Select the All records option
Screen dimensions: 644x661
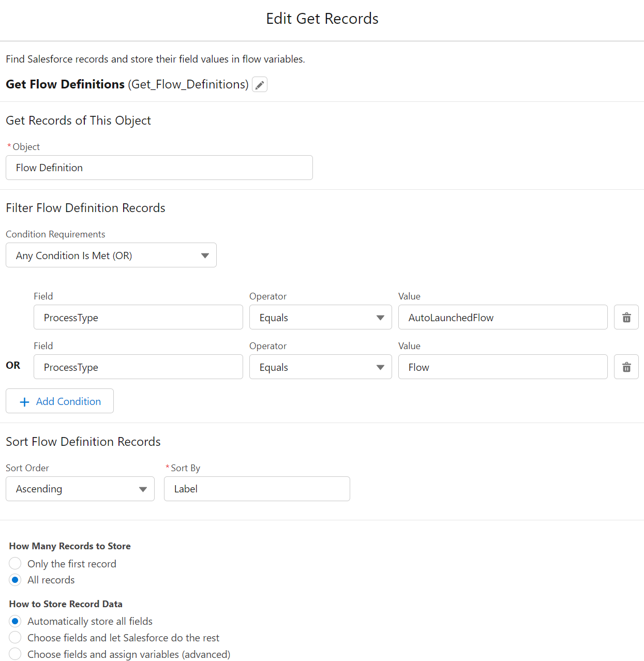point(14,580)
